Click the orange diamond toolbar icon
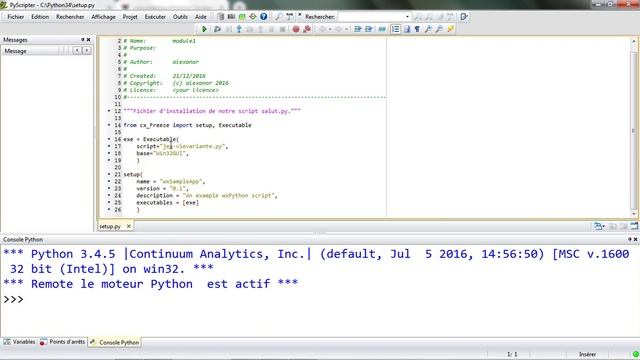The height and width of the screenshot is (360, 640). click(x=253, y=17)
